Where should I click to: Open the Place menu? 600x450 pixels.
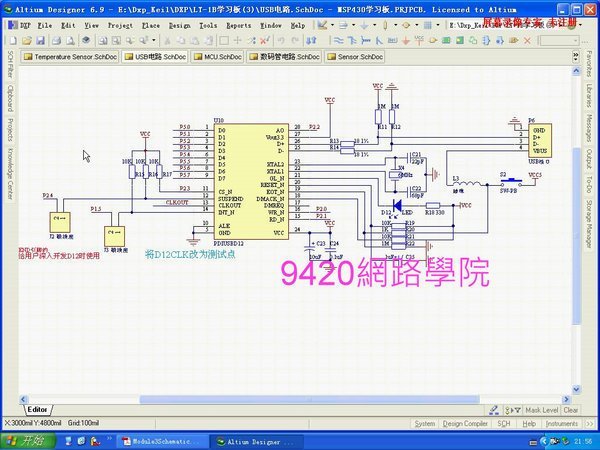click(x=150, y=23)
